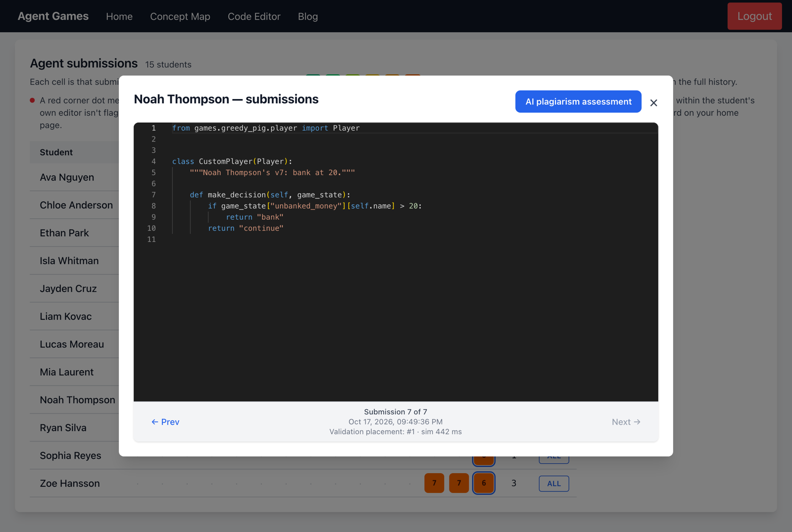Open the Concept Map page
792x532 pixels.
point(180,16)
